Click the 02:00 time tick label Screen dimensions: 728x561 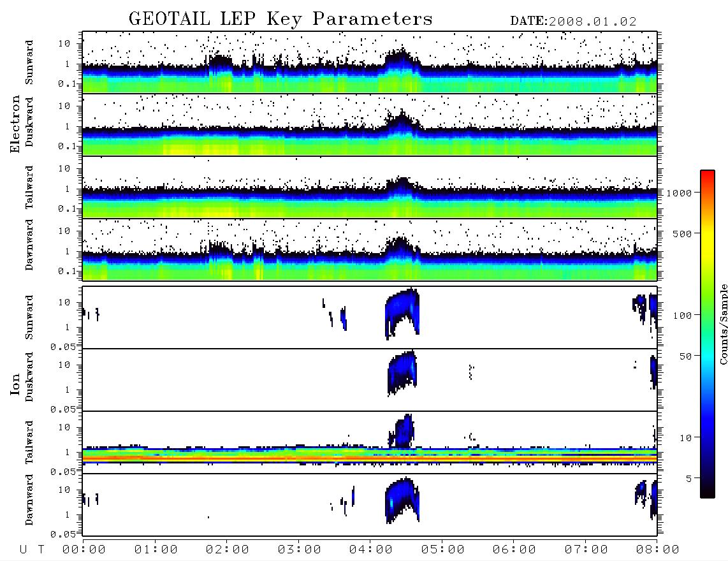(x=228, y=550)
